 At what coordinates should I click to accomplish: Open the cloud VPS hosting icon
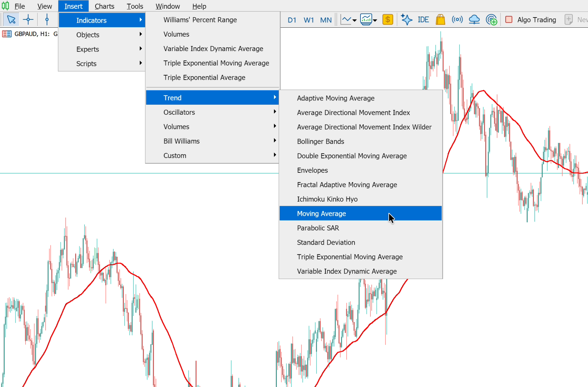474,20
